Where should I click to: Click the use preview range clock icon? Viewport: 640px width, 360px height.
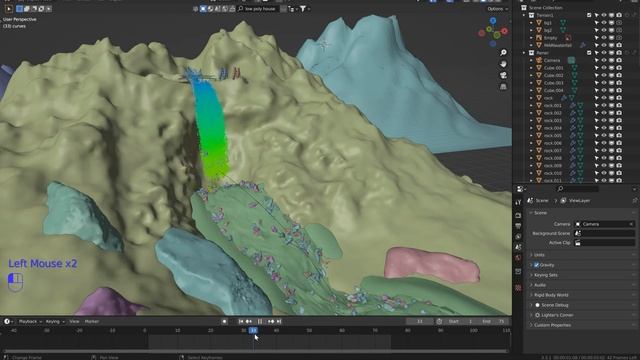(x=439, y=322)
